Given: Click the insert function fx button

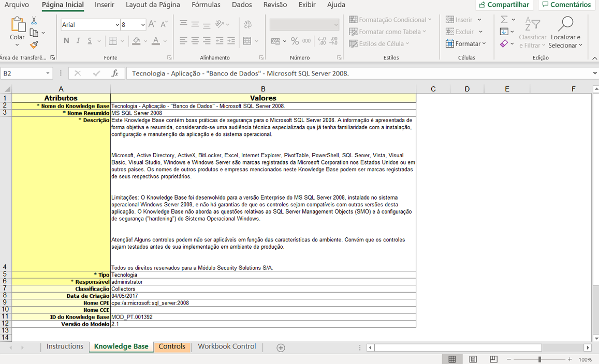Looking at the screenshot, I should [114, 73].
